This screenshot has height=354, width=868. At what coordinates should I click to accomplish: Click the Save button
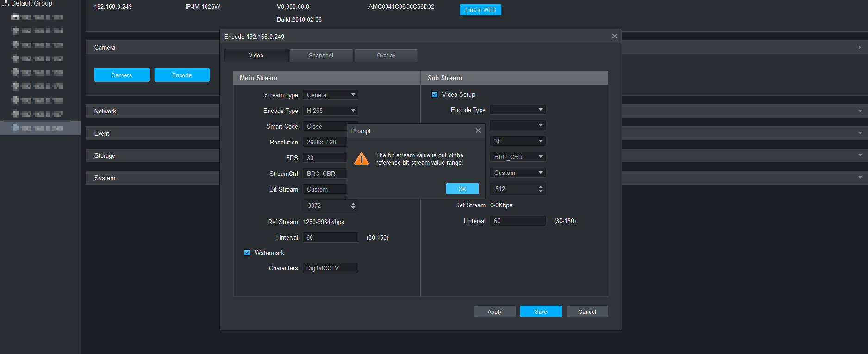pos(541,311)
